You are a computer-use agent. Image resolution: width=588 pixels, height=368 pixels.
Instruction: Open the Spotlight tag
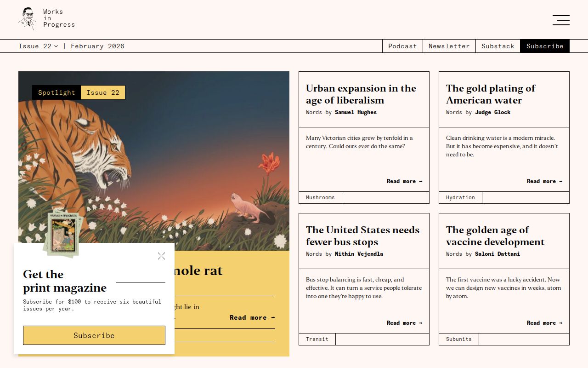(x=56, y=92)
